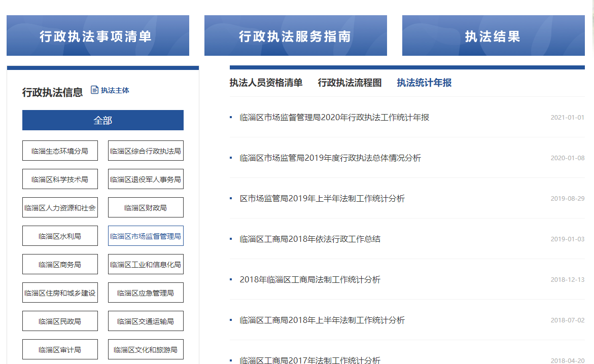The image size is (594, 364).
Task: Switch to the 行政执法流程图 tab
Action: click(350, 83)
